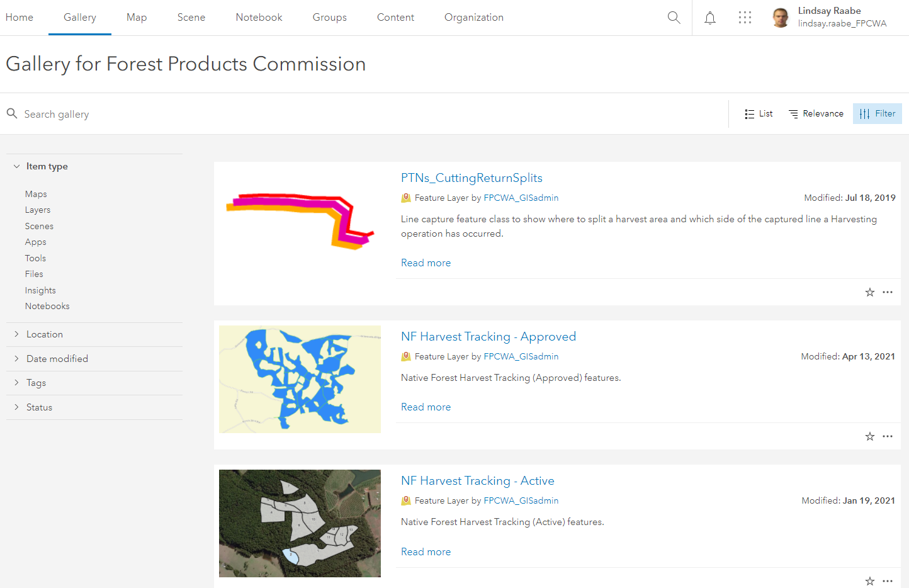
Task: Click in the Search gallery field
Action: click(x=189, y=114)
